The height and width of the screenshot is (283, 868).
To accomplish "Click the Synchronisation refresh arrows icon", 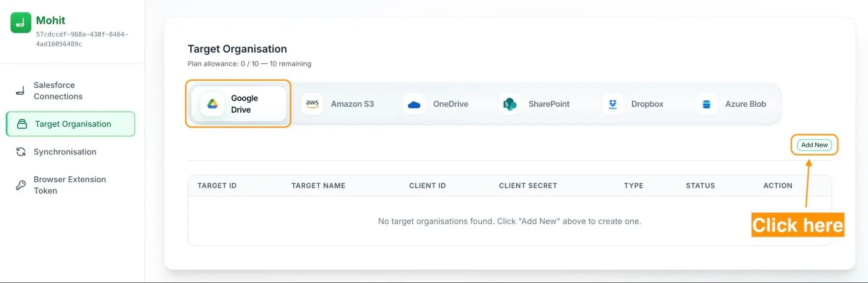I will pyautogui.click(x=21, y=152).
